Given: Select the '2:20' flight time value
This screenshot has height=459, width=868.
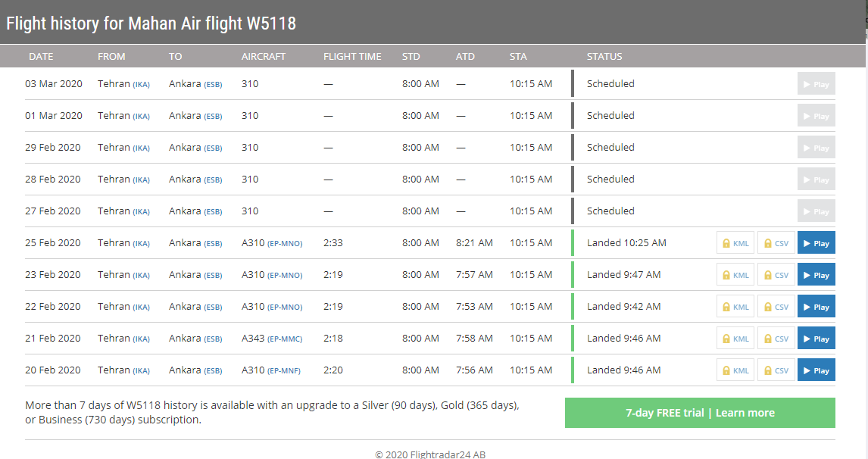Looking at the screenshot, I should click(x=333, y=370).
